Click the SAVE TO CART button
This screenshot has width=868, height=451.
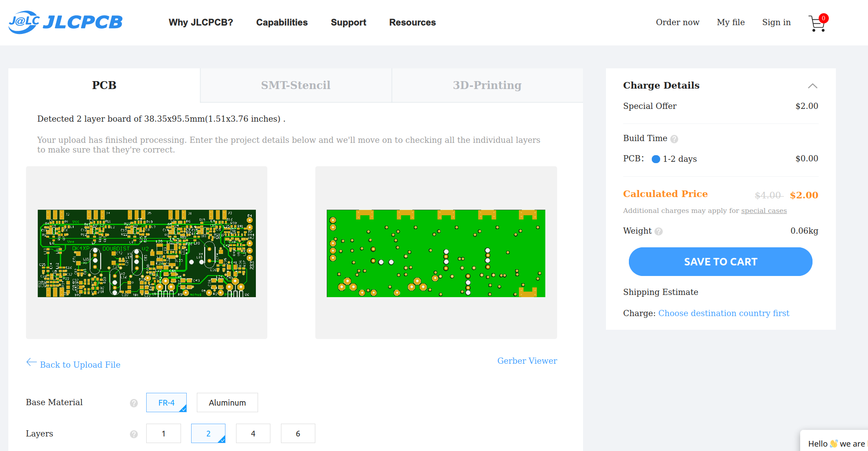(720, 261)
